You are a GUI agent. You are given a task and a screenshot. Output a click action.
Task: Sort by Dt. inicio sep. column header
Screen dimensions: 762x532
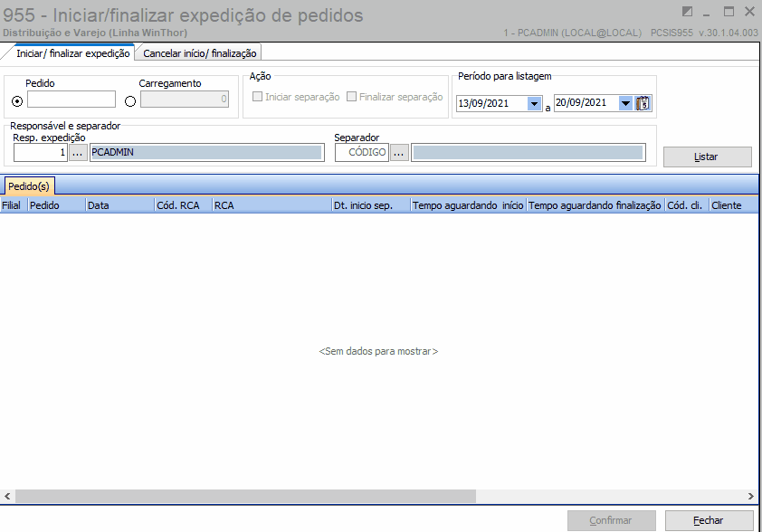[x=371, y=205]
